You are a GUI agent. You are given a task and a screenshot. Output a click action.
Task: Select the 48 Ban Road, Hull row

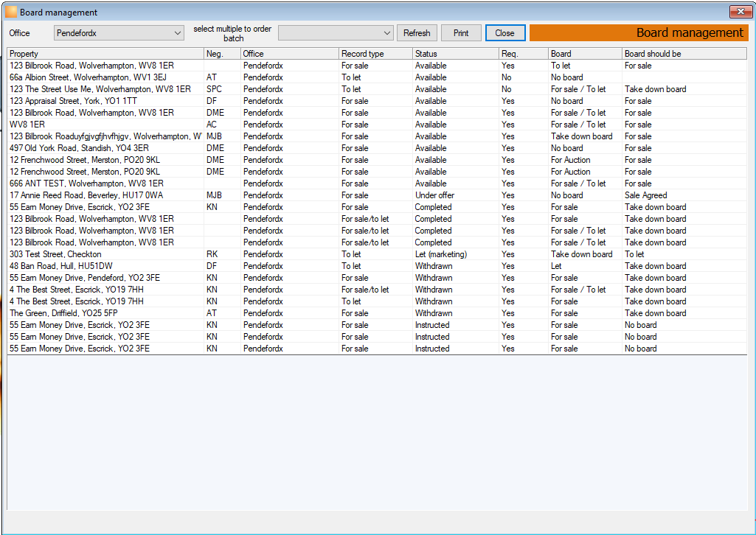pyautogui.click(x=377, y=266)
